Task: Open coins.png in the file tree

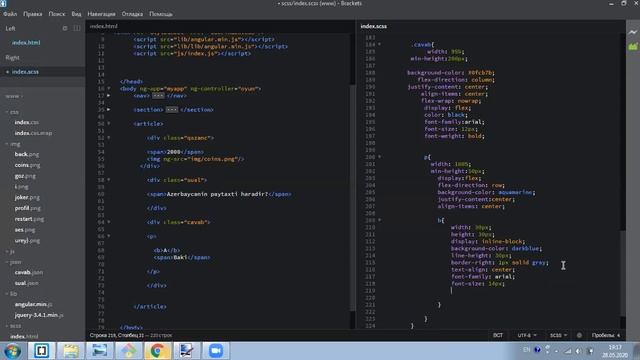Action: point(27,165)
